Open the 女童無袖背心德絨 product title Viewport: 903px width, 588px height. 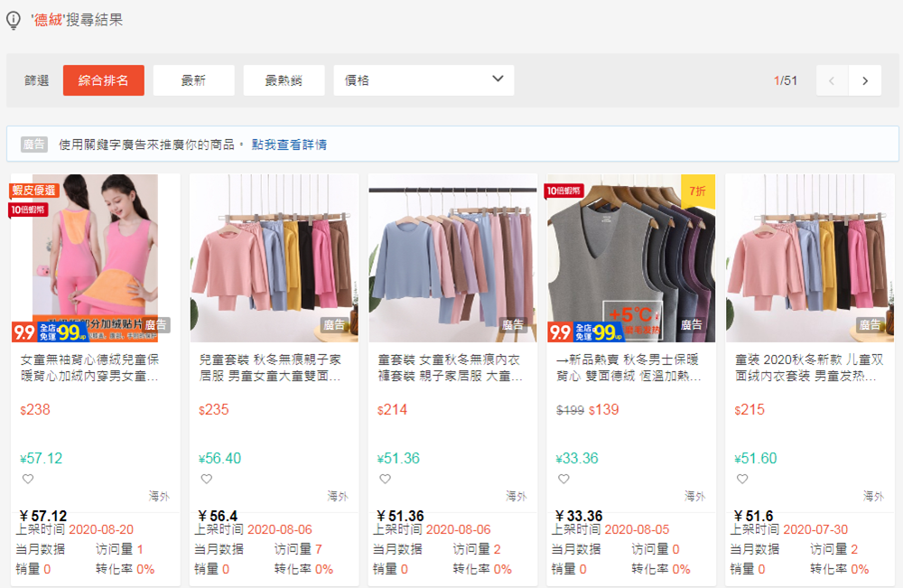tap(89, 368)
